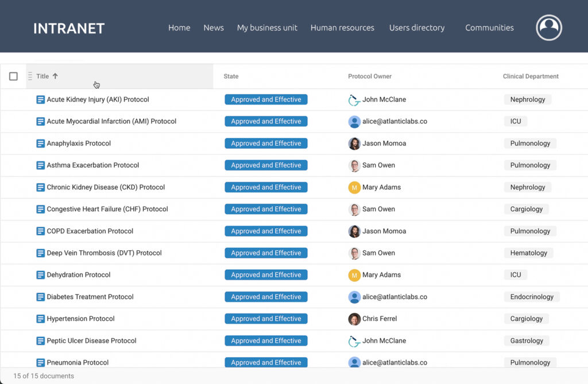
Task: Open COPD Exacerbation Protocol document title
Action: click(x=90, y=231)
